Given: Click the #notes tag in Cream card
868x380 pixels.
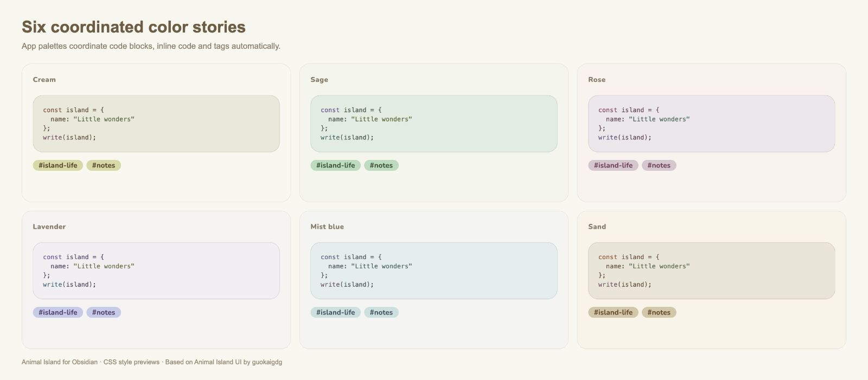Looking at the screenshot, I should (104, 165).
